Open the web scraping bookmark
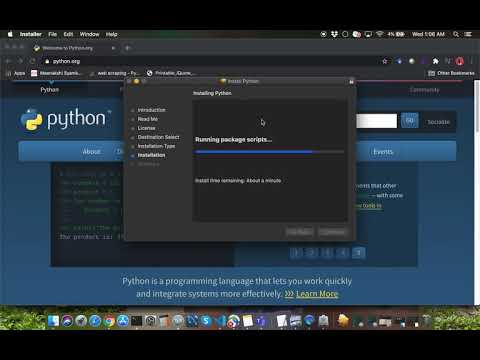480x360 pixels. [x=114, y=73]
